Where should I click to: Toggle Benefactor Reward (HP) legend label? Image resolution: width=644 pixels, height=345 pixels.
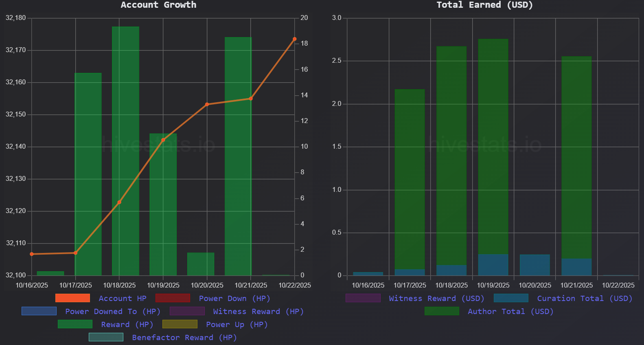point(184,338)
